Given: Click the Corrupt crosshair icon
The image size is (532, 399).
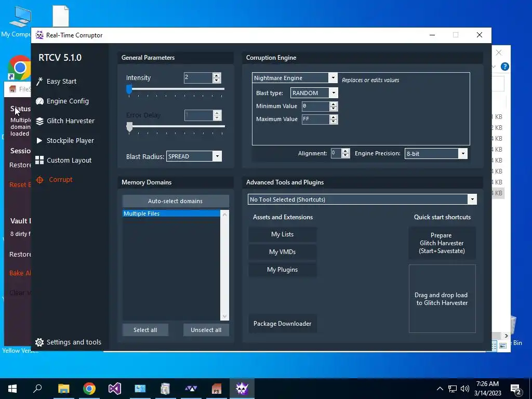Looking at the screenshot, I should click(x=39, y=180).
